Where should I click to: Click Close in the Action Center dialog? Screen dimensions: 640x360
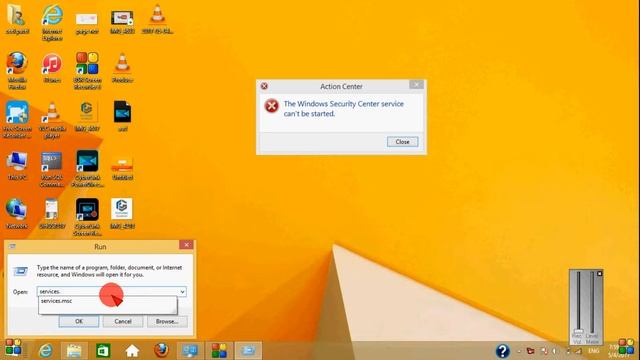(x=402, y=142)
